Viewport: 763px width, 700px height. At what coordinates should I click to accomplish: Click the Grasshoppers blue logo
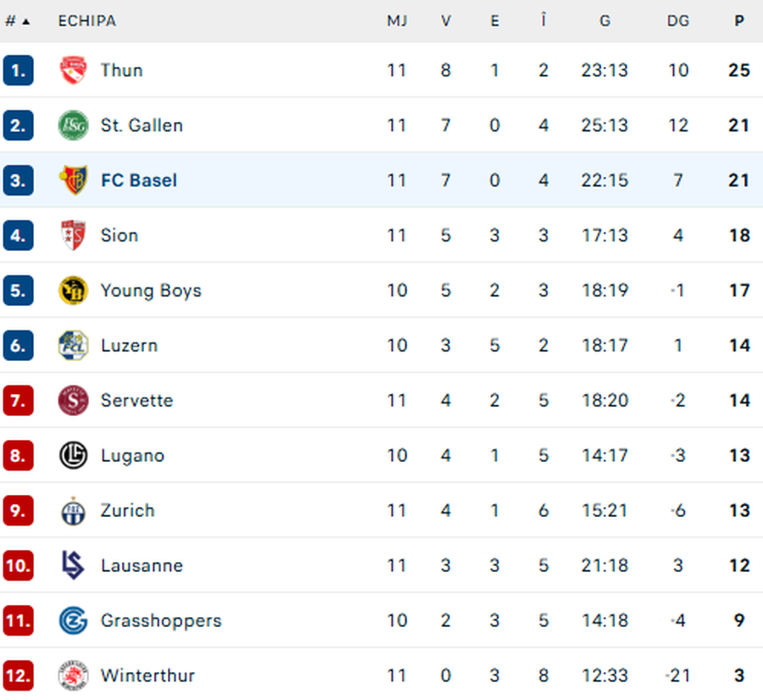(x=73, y=621)
